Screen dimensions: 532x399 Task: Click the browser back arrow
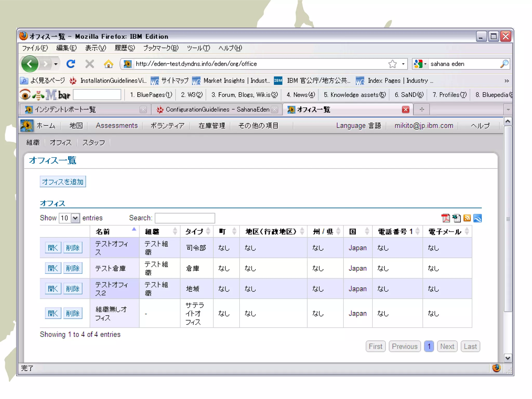point(30,64)
